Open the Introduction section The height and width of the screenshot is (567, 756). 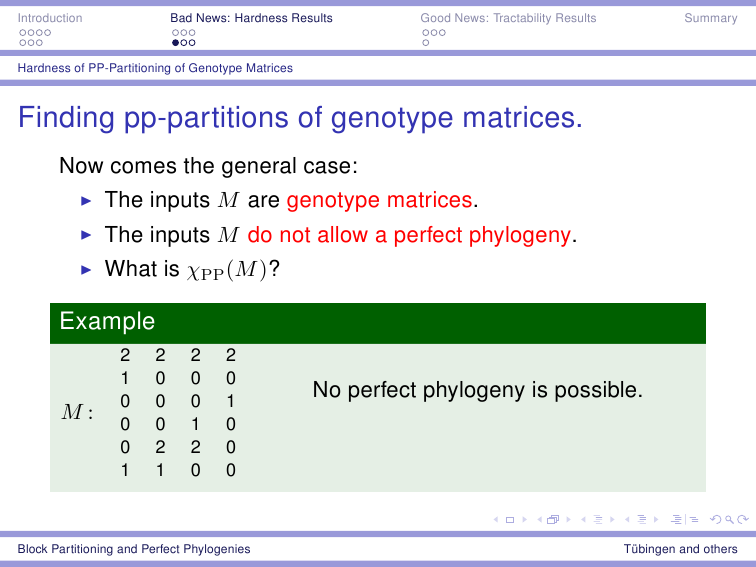pyautogui.click(x=50, y=18)
